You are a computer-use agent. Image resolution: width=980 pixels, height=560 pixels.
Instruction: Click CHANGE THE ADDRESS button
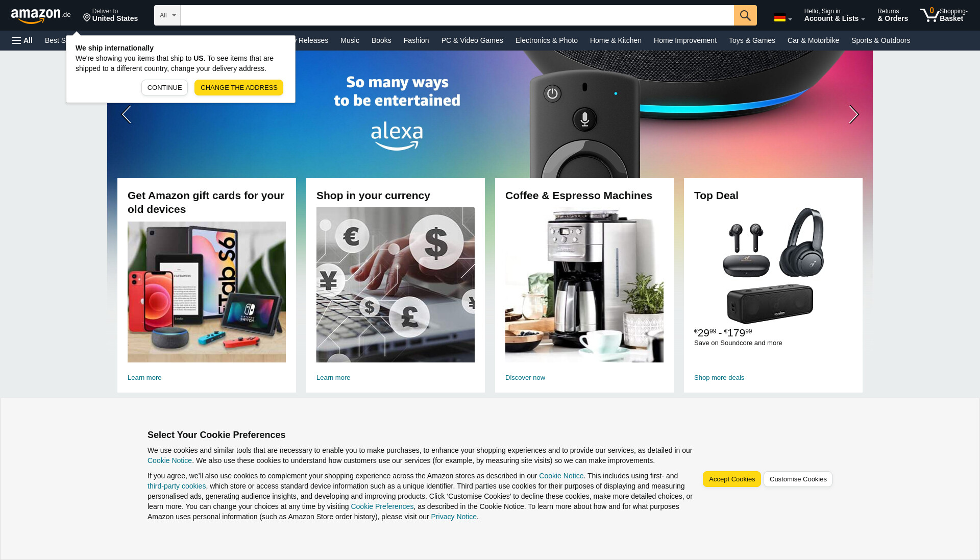239,87
